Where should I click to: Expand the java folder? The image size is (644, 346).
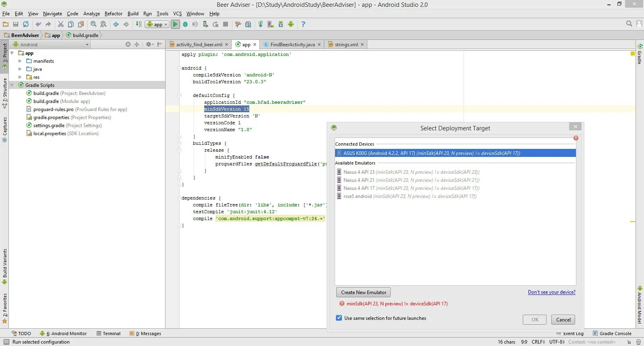20,69
